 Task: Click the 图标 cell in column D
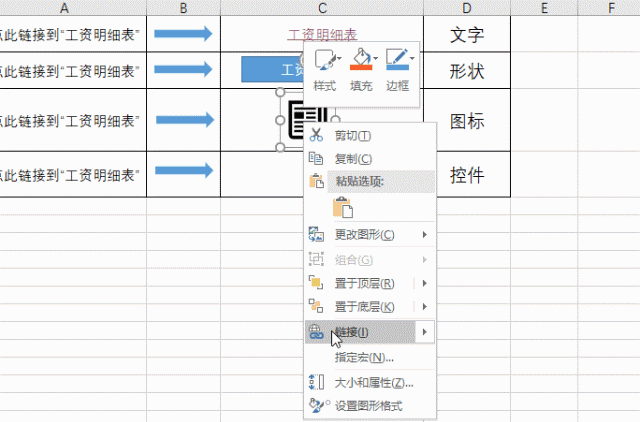coord(467,120)
